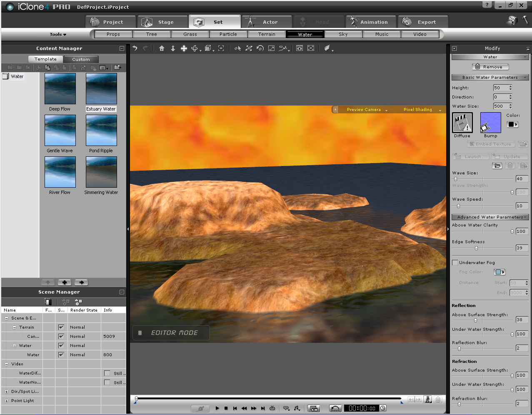Select the Home camera view icon
The width and height of the screenshot is (532, 415).
point(162,48)
